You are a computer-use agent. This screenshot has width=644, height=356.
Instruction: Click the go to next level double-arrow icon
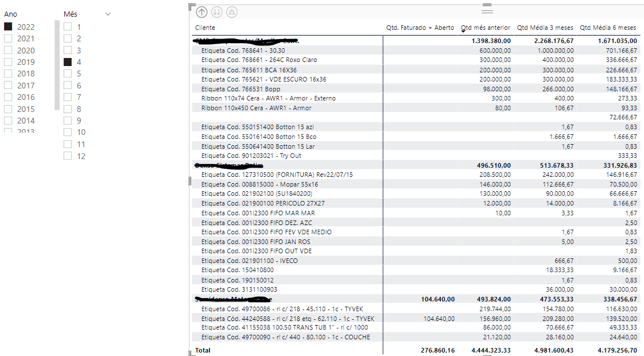[216, 12]
